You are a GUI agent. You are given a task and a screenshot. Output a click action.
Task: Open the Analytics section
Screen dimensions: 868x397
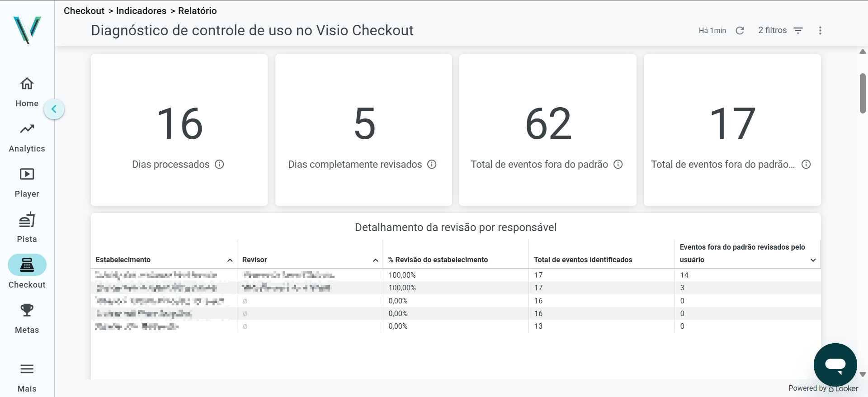(27, 137)
